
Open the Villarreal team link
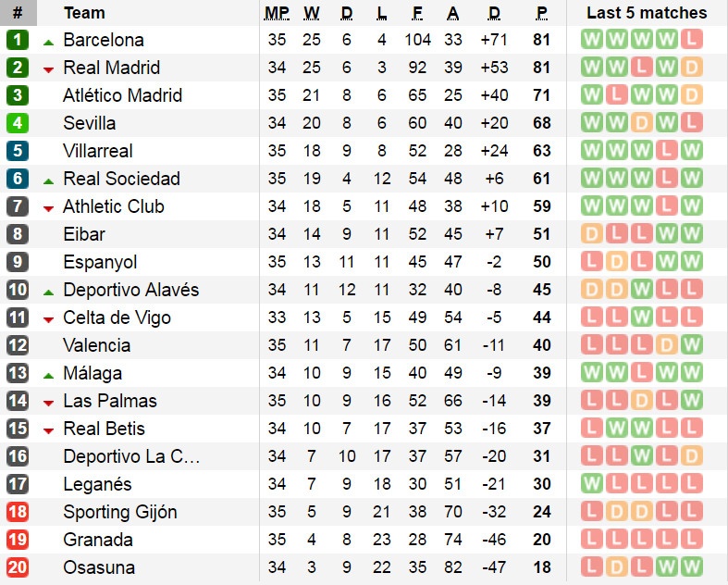(98, 151)
